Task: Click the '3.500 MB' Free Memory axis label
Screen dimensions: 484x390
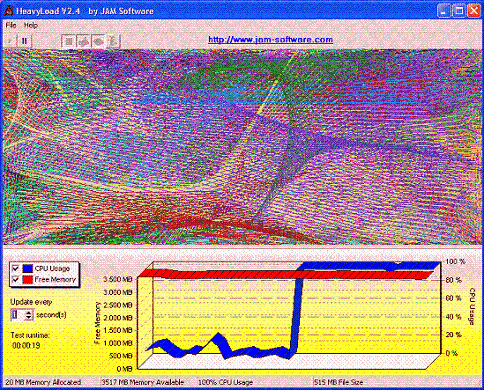Action: point(118,279)
